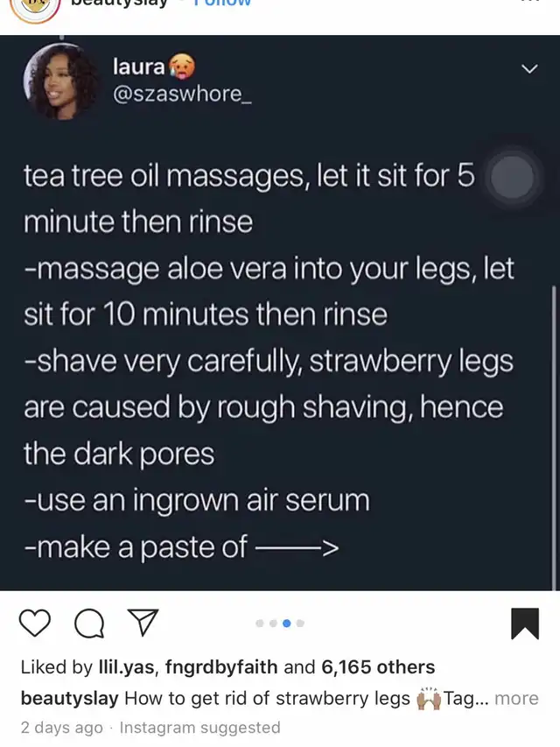Click the Follow link next to beautyslay

[x=222, y=3]
